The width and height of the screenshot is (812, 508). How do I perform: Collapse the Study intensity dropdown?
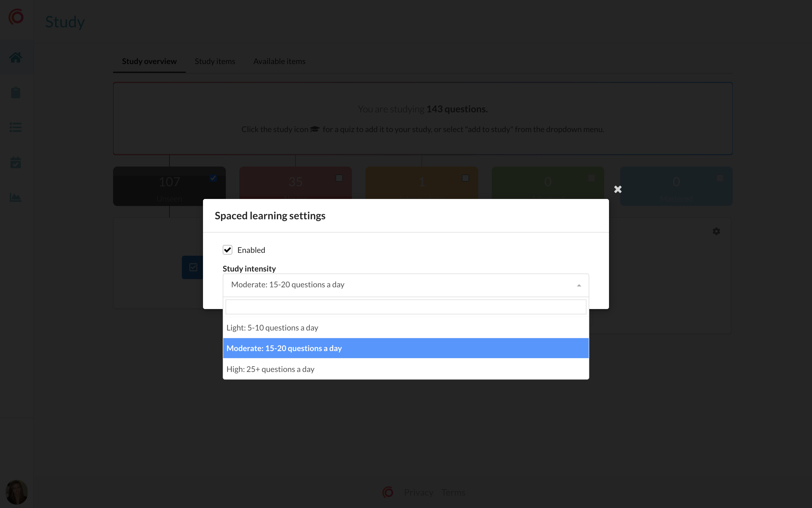click(x=406, y=285)
